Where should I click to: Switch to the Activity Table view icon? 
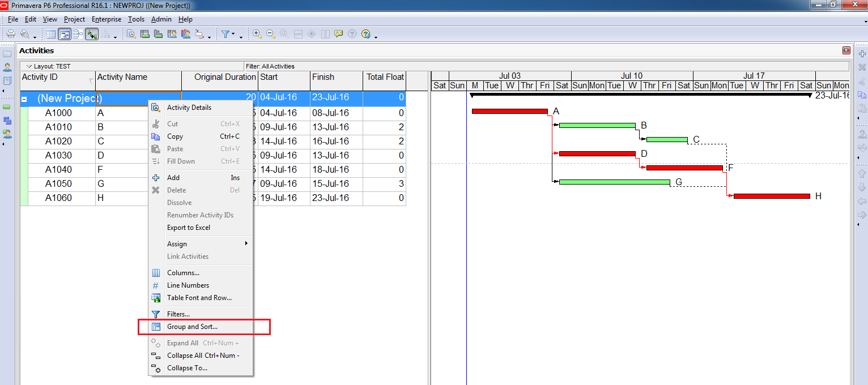point(51,34)
